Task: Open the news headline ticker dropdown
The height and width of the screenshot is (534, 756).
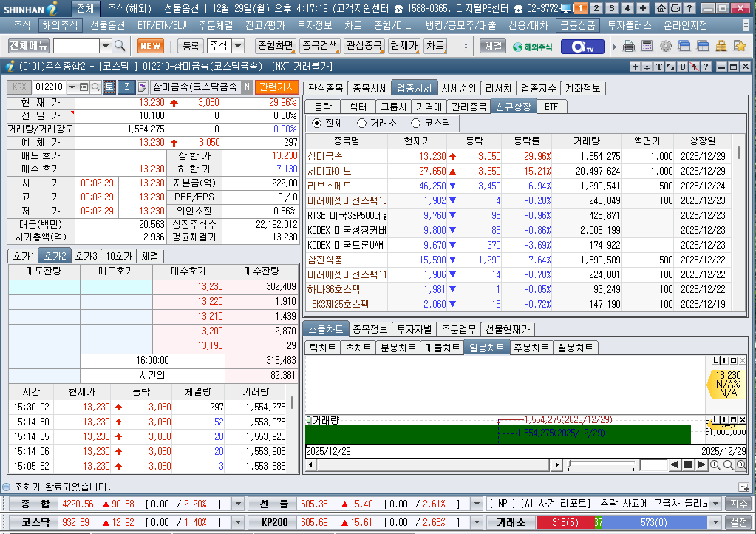Action: (715, 504)
